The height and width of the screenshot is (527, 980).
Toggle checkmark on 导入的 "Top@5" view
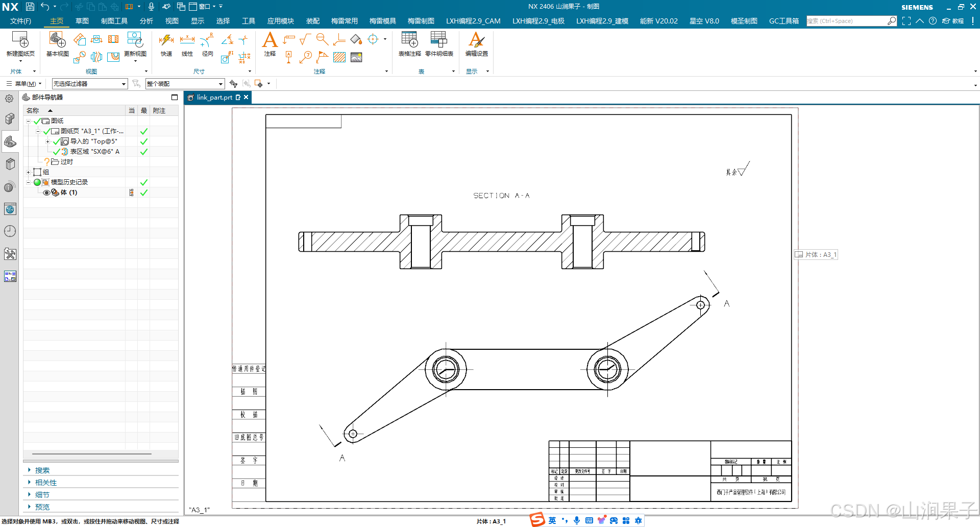point(56,141)
